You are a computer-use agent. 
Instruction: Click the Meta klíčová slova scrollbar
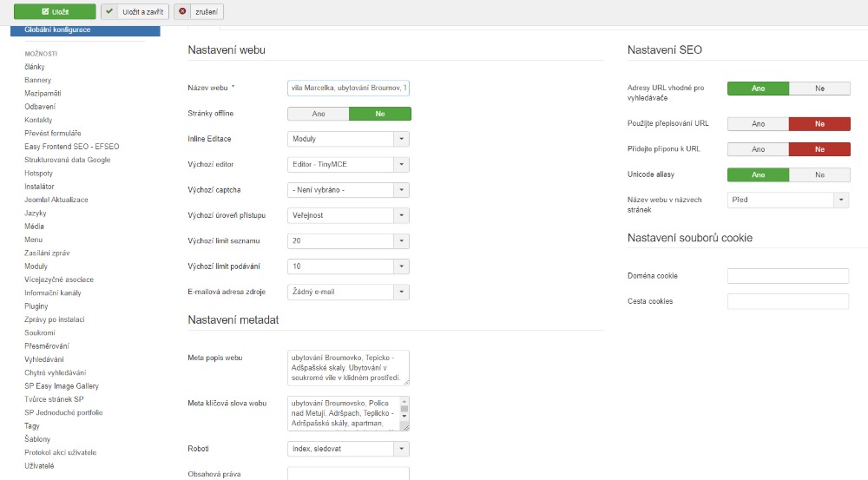(404, 414)
